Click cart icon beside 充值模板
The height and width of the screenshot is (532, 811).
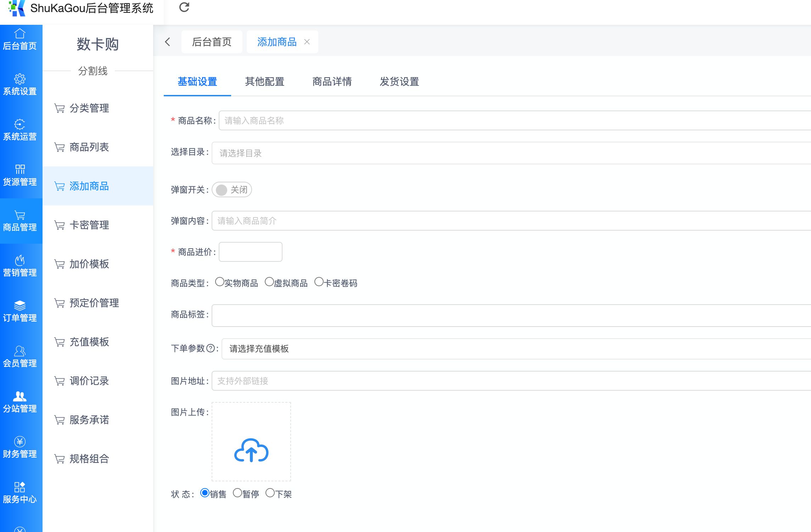tap(59, 342)
